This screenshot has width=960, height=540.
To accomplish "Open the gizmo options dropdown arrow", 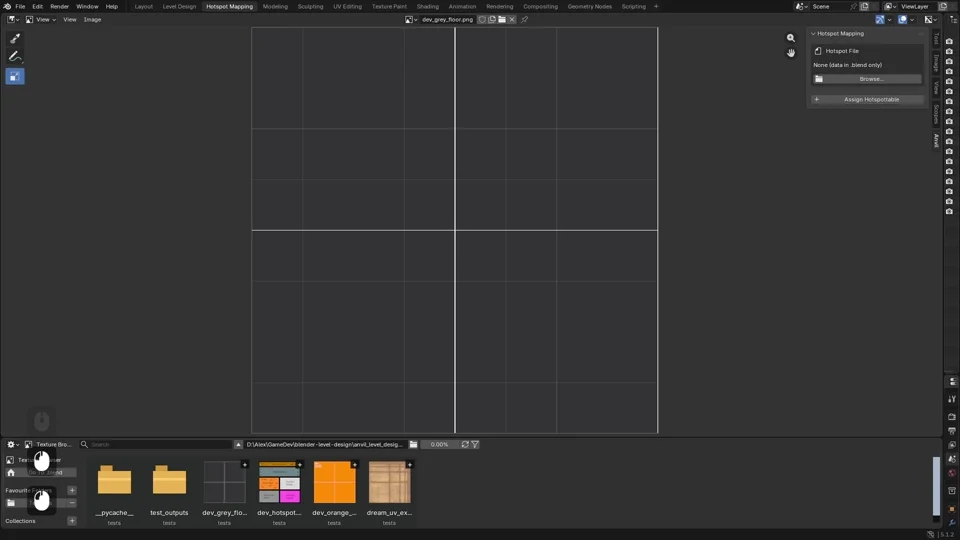I will click(x=890, y=20).
